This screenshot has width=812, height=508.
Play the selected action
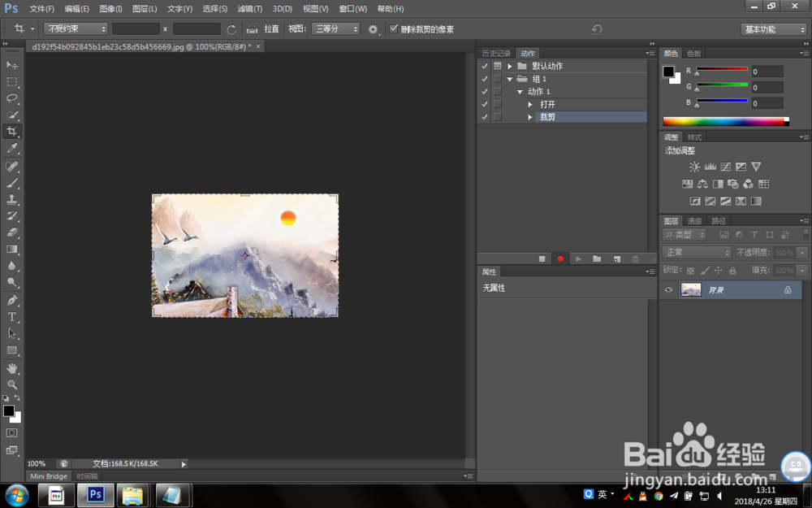point(578,258)
